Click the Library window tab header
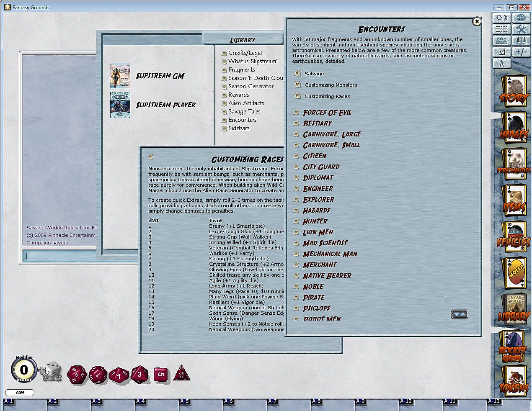532x411 pixels. (243, 40)
